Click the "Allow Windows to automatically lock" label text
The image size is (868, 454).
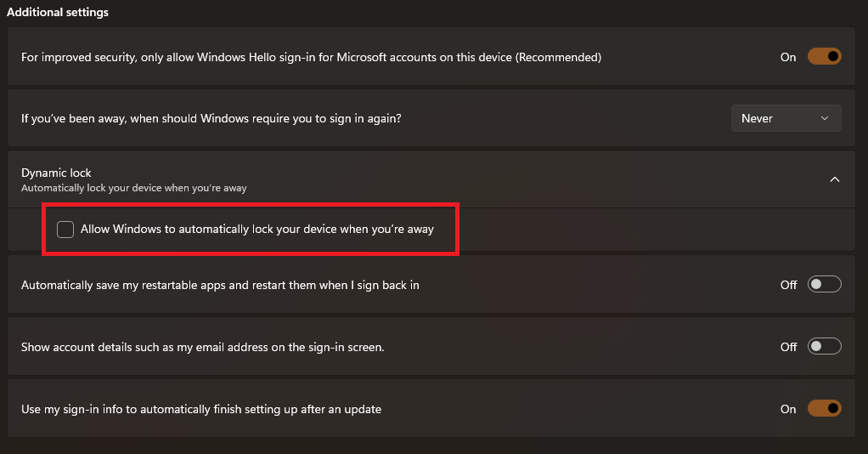coord(257,229)
